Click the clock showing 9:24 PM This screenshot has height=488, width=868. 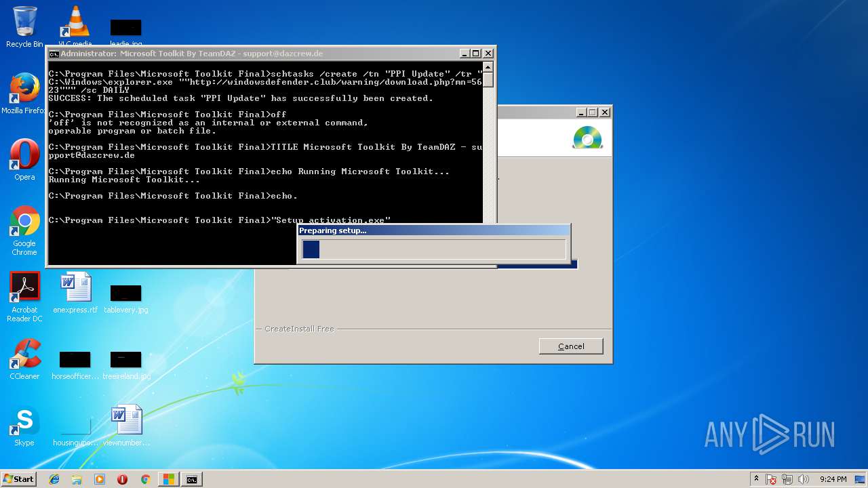833,479
